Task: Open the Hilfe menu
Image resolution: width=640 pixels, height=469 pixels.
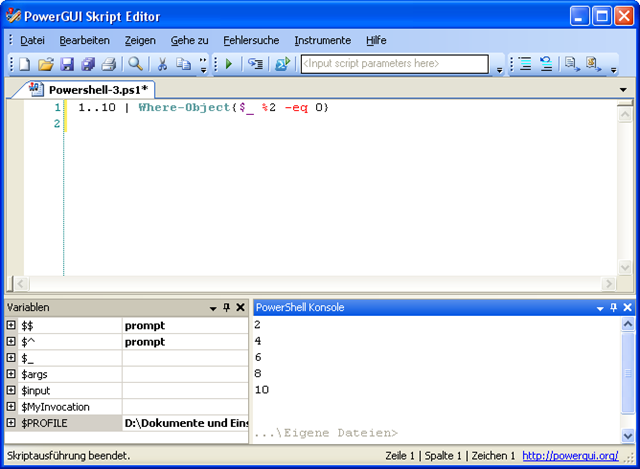Action: (376, 40)
